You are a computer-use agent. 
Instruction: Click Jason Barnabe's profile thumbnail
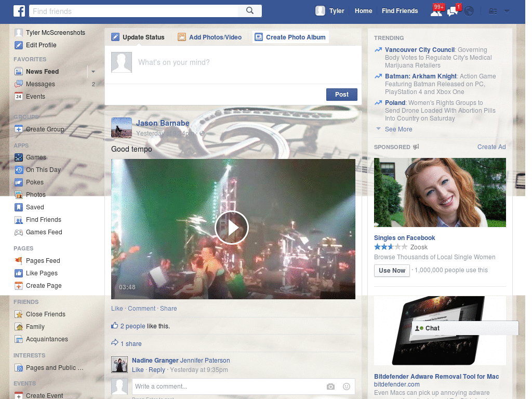pos(122,128)
